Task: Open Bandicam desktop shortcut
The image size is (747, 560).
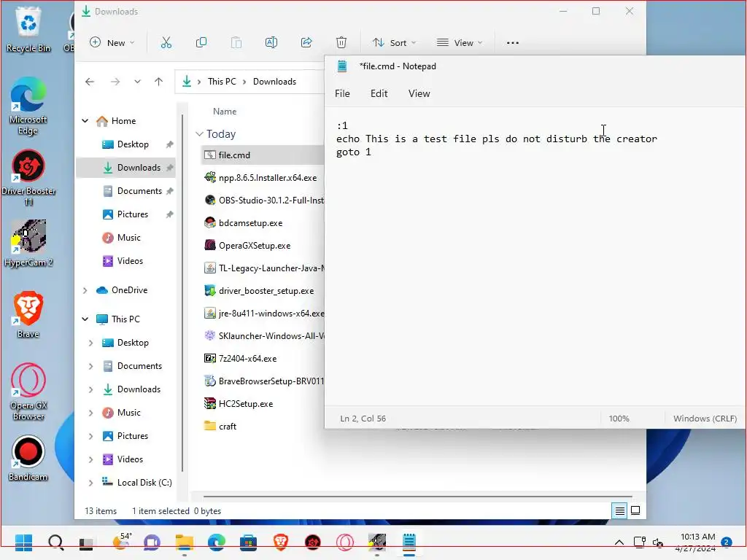Action: (x=28, y=458)
